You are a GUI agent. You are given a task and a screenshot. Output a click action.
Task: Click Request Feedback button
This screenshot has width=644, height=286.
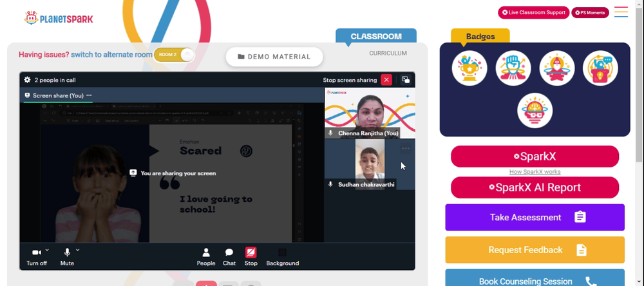click(x=535, y=250)
